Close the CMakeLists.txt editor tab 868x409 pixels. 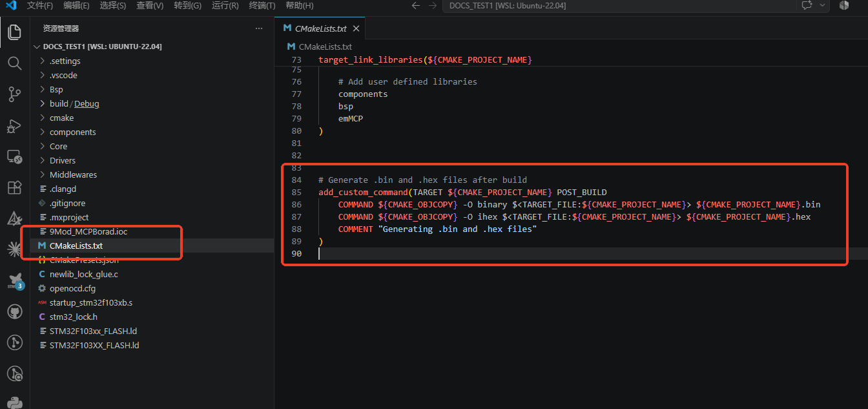tap(355, 29)
